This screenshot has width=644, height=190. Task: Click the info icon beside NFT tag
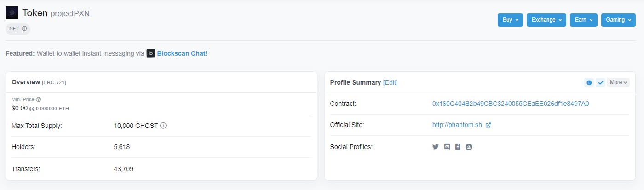(24, 29)
